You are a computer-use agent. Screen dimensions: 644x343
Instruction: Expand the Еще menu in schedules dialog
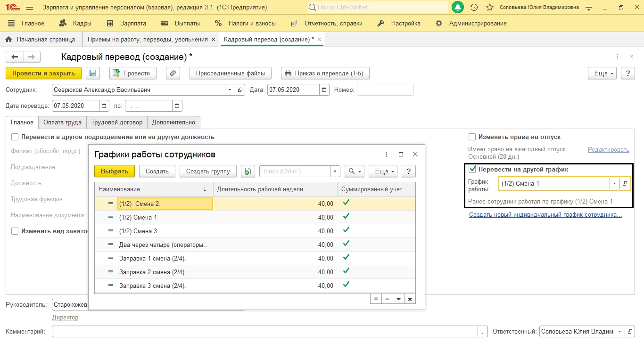click(x=382, y=171)
